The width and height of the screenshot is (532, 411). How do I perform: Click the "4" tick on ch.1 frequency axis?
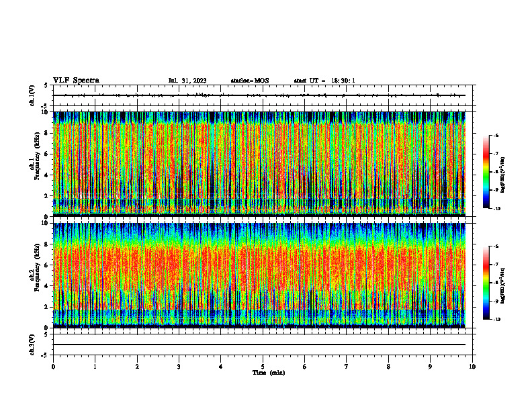tap(47, 175)
